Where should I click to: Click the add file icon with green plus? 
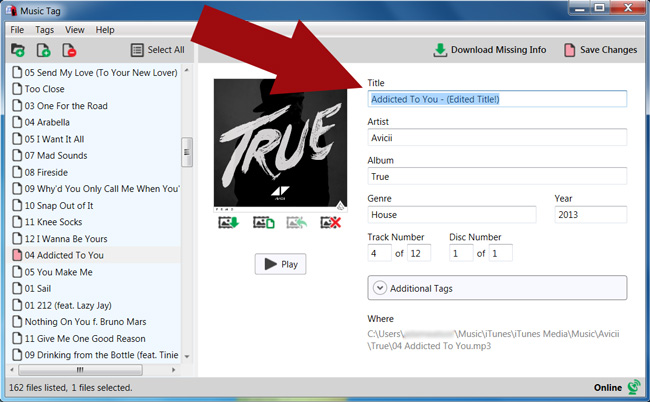point(43,50)
